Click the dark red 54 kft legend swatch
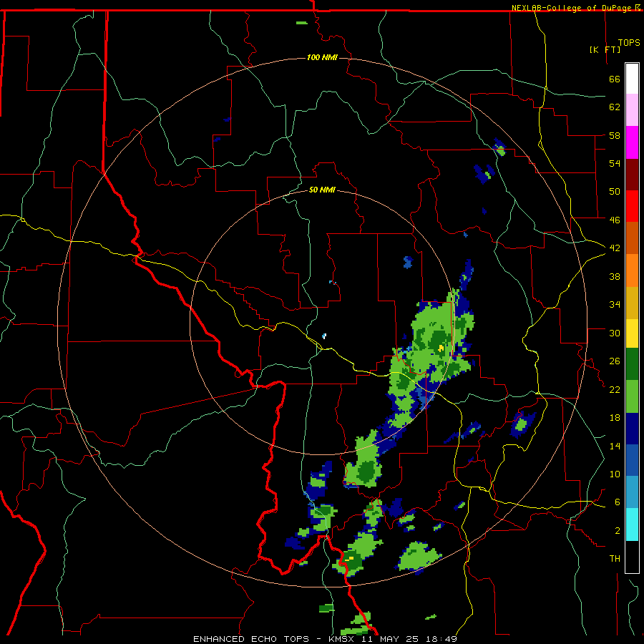This screenshot has width=644, height=644. click(x=632, y=174)
